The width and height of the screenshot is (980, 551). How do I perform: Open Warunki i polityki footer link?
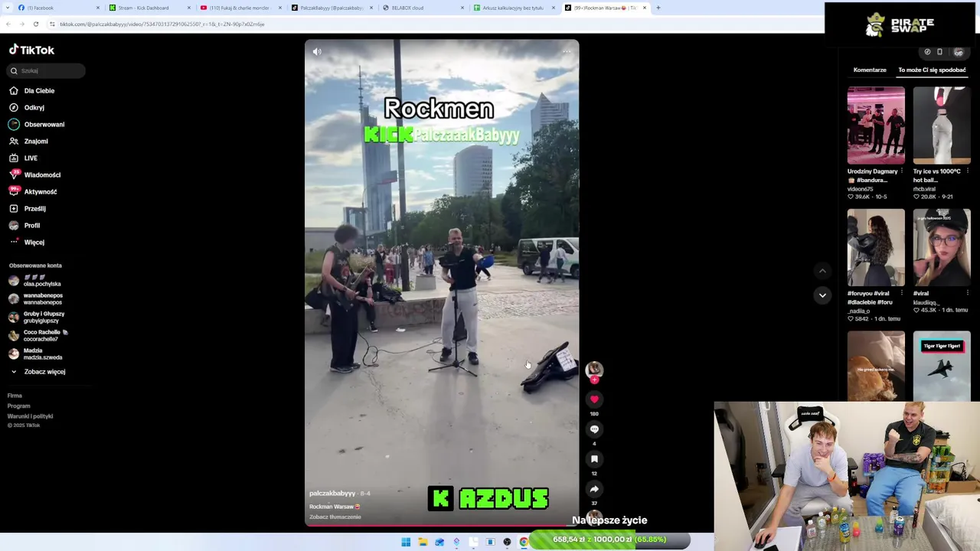(30, 416)
